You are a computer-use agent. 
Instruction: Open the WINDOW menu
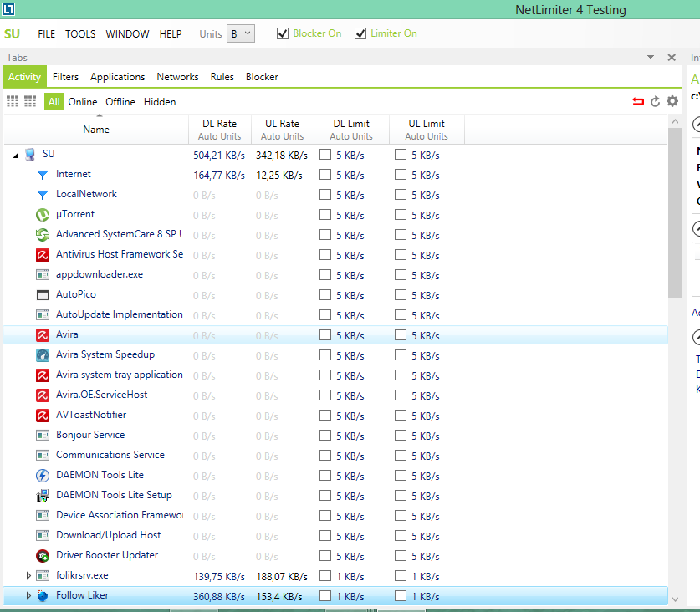[127, 34]
